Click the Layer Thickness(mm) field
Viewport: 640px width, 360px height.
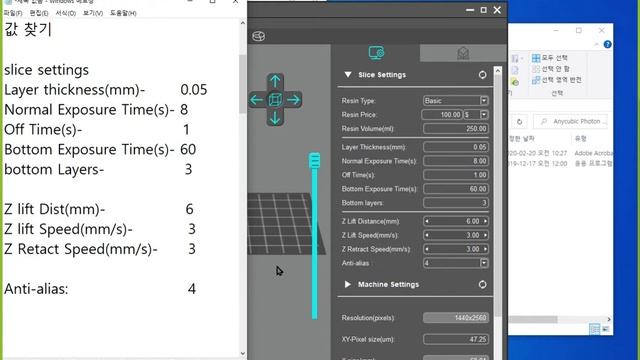pyautogui.click(x=456, y=147)
